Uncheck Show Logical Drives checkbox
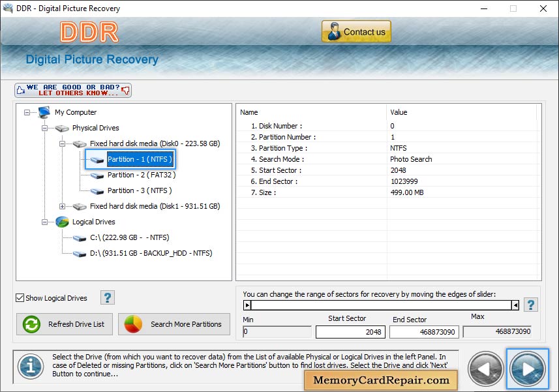This screenshot has width=559, height=392. 20,298
